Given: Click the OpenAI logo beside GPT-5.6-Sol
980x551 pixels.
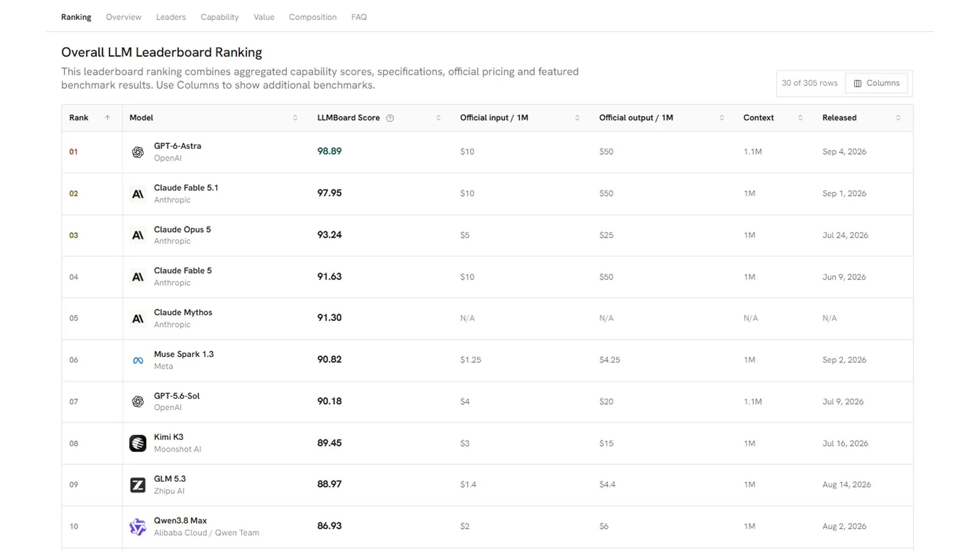Looking at the screenshot, I should (138, 402).
